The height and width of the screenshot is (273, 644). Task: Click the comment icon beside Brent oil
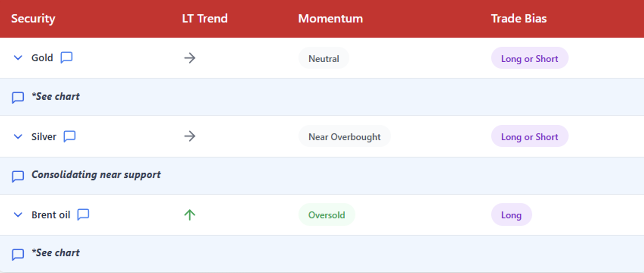(x=83, y=214)
